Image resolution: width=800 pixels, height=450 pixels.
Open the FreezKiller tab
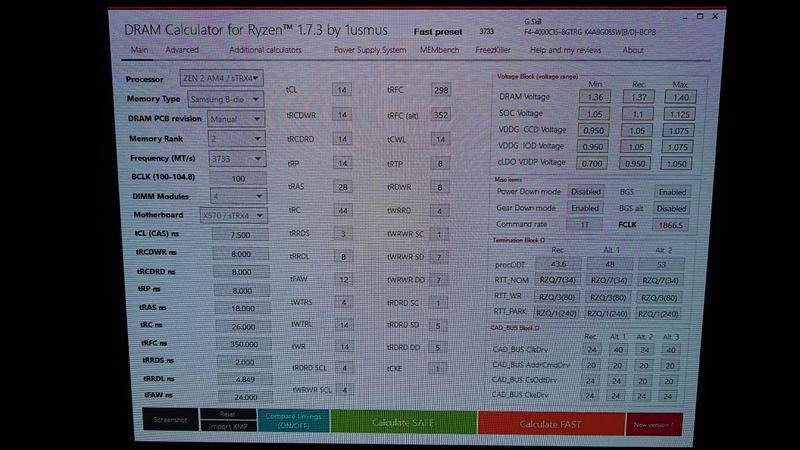[x=493, y=50]
